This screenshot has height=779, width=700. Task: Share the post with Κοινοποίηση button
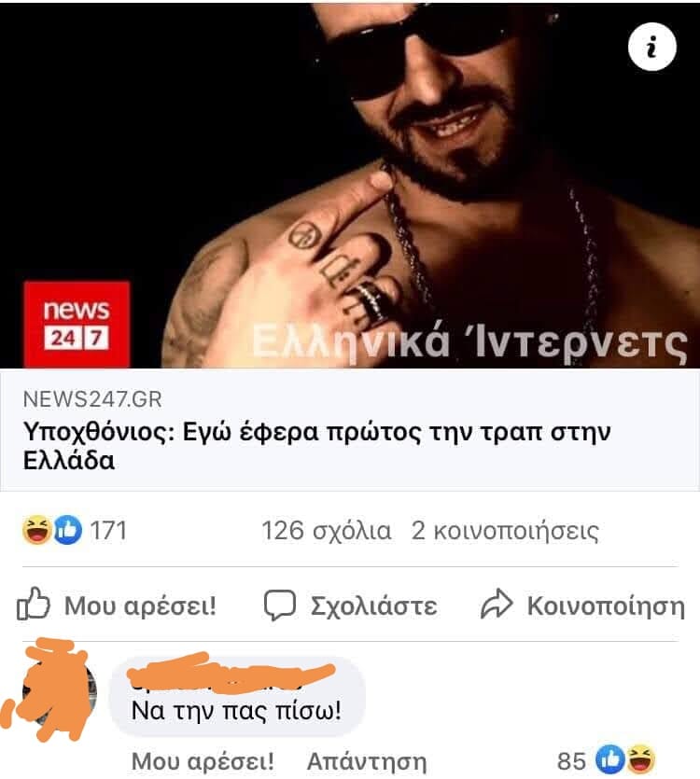coord(582,605)
